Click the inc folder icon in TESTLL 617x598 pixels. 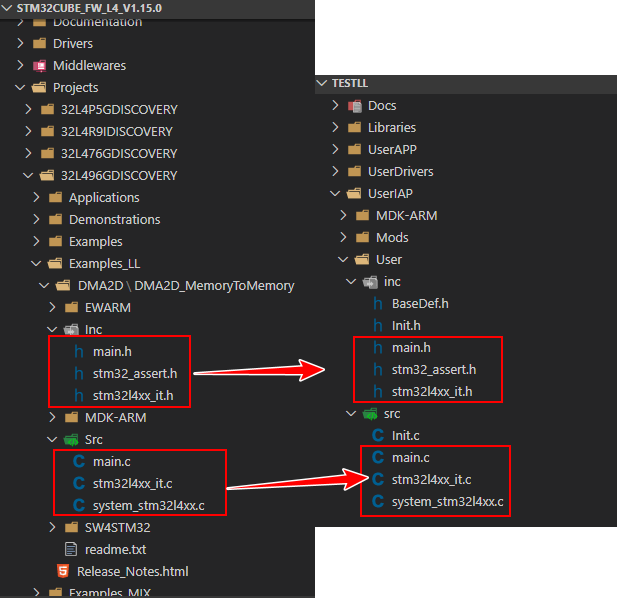tap(370, 282)
